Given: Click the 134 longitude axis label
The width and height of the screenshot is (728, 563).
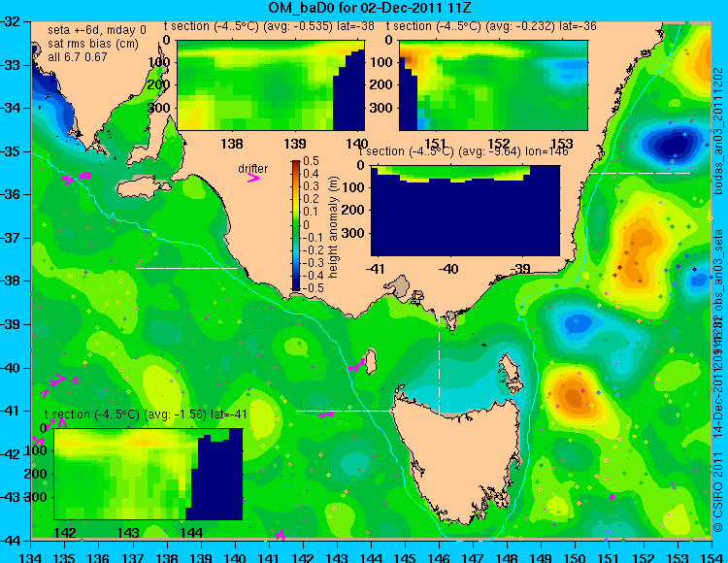Looking at the screenshot, I should click(31, 557).
